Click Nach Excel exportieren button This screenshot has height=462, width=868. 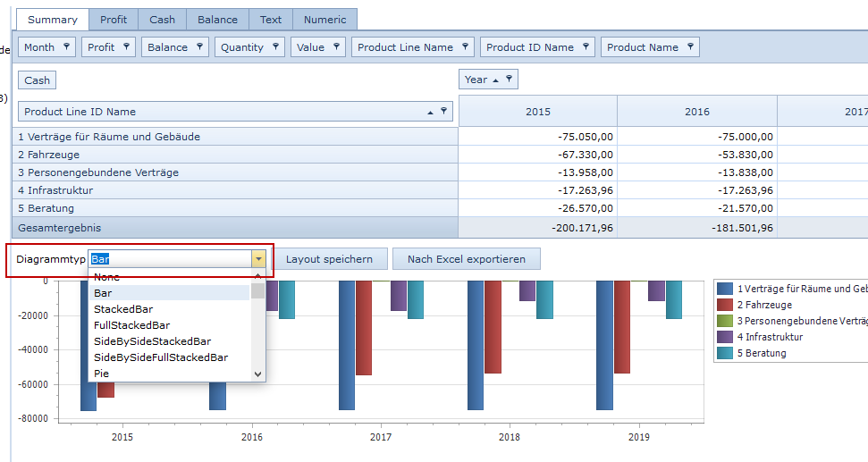click(x=466, y=259)
